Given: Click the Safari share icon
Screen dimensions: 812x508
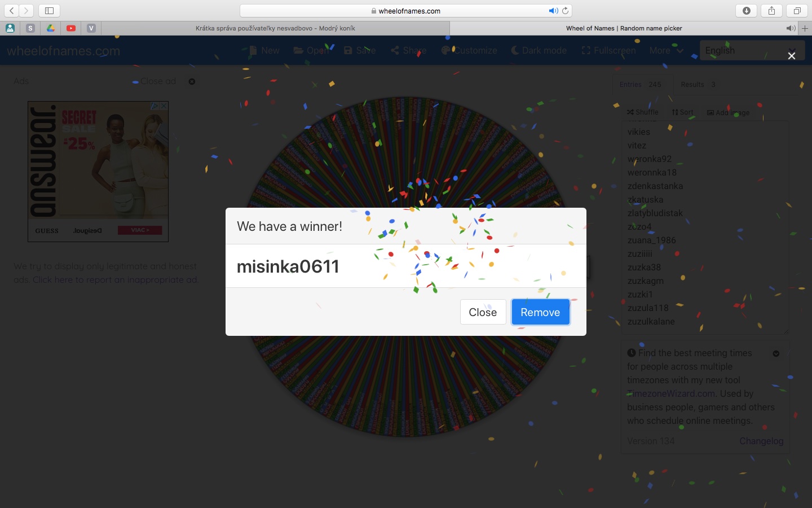Looking at the screenshot, I should tap(771, 11).
